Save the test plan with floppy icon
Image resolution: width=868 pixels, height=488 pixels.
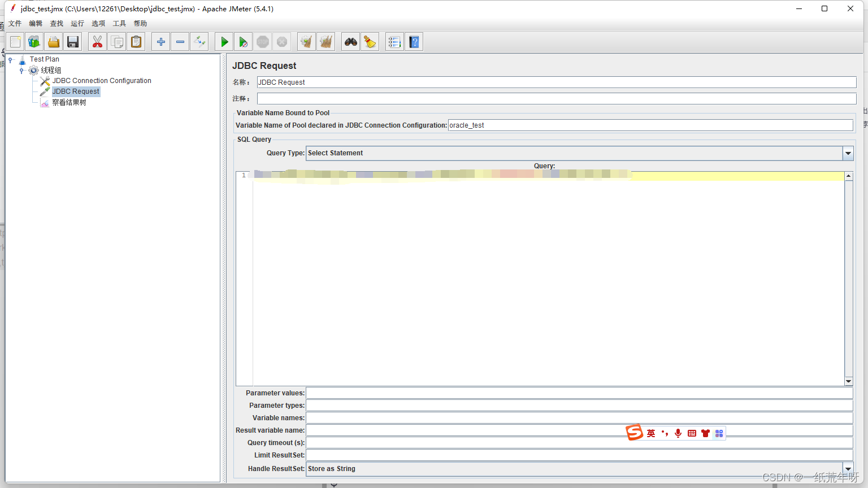(x=73, y=42)
